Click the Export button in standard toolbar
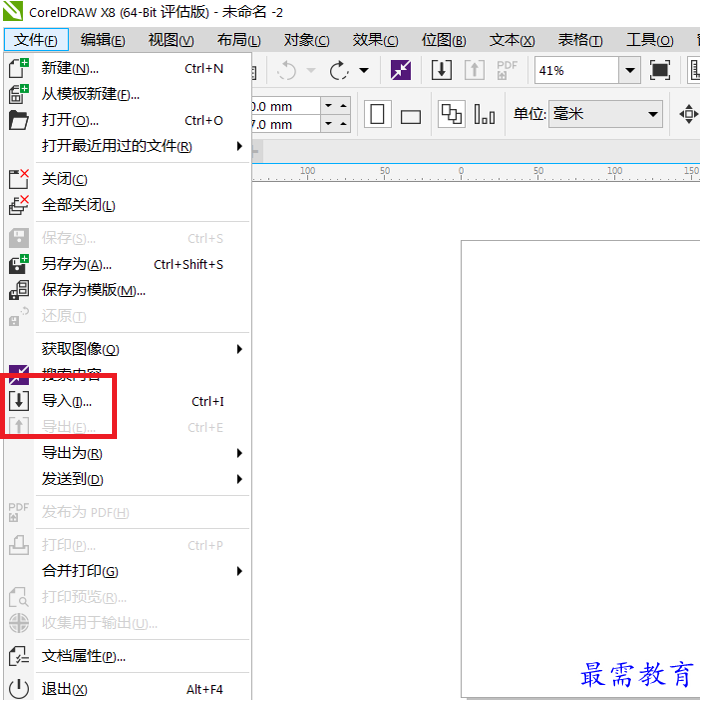Screen dimensions: 702x706 474,70
